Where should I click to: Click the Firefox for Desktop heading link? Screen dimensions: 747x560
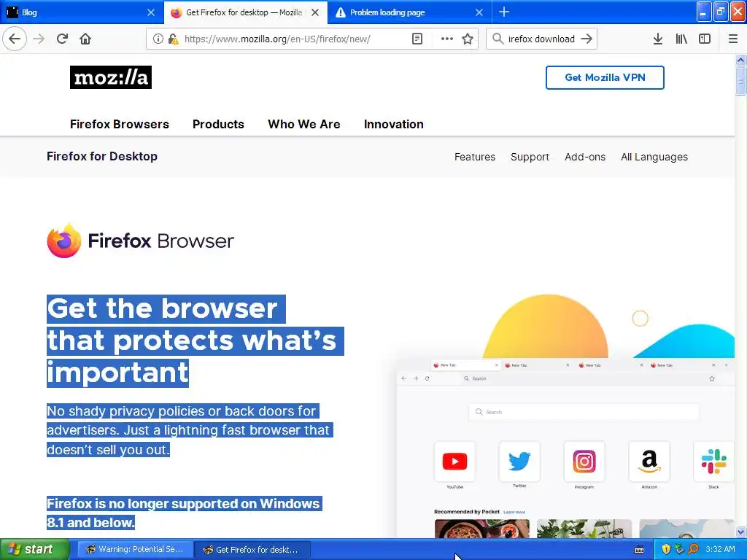coord(102,156)
